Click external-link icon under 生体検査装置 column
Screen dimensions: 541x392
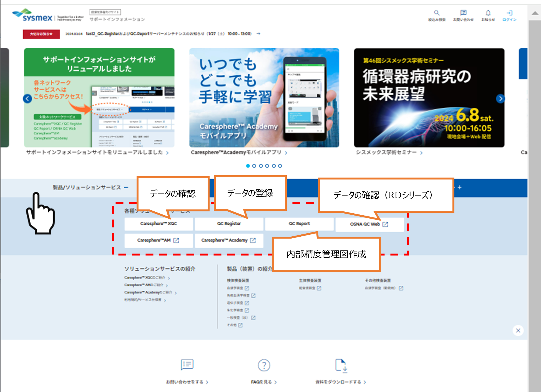[319, 288]
